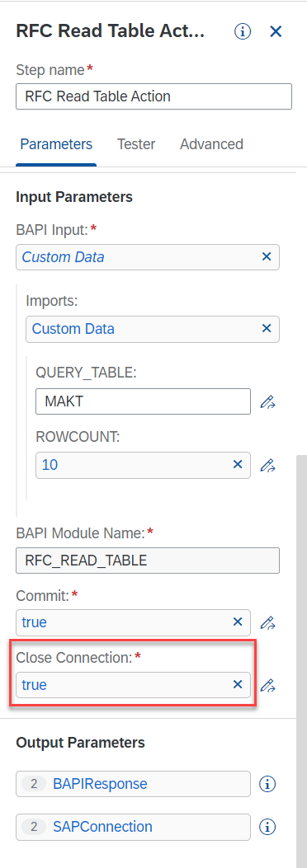Image resolution: width=307 pixels, height=868 pixels.
Task: Switch to the Parameters tab
Action: 56,144
